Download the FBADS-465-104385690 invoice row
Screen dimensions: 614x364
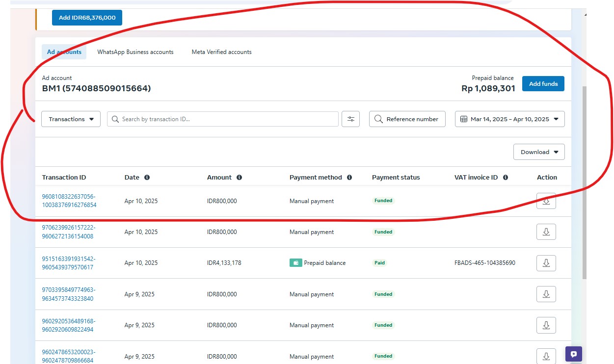click(x=546, y=263)
